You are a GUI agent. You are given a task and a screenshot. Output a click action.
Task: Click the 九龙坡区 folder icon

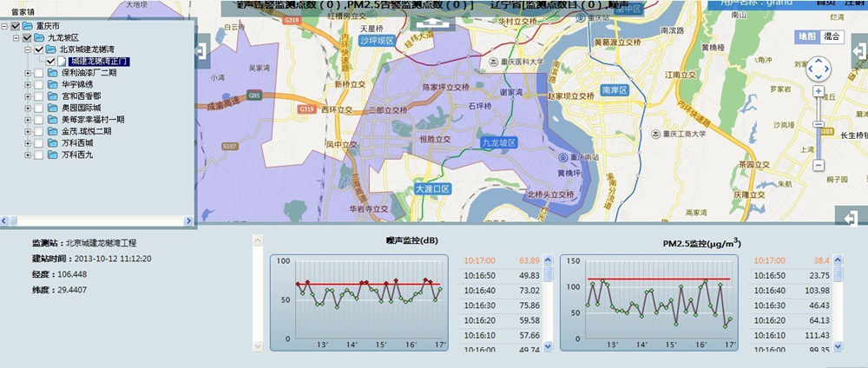click(x=39, y=37)
